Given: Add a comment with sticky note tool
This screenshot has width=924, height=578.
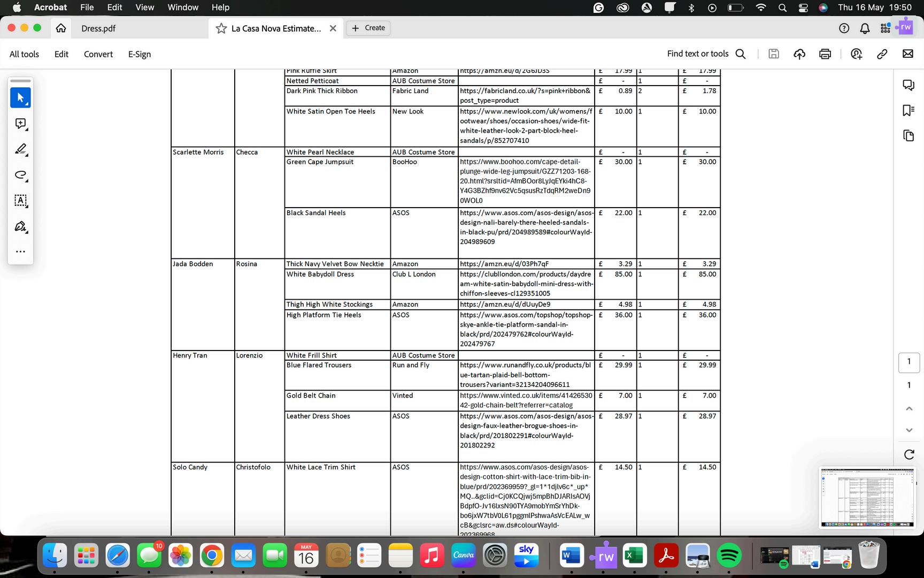Looking at the screenshot, I should [x=20, y=124].
